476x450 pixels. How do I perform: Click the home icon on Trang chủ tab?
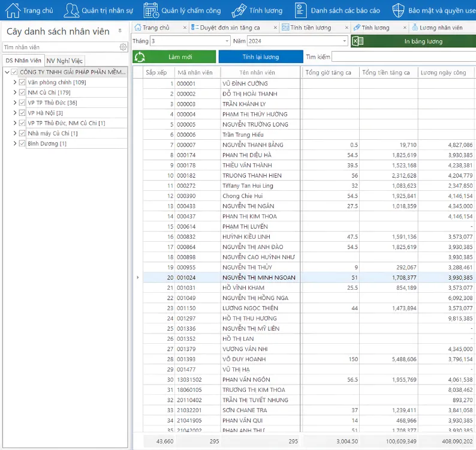(x=138, y=28)
